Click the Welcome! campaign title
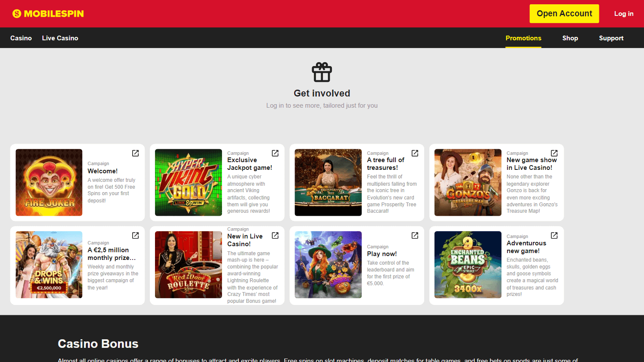 103,171
